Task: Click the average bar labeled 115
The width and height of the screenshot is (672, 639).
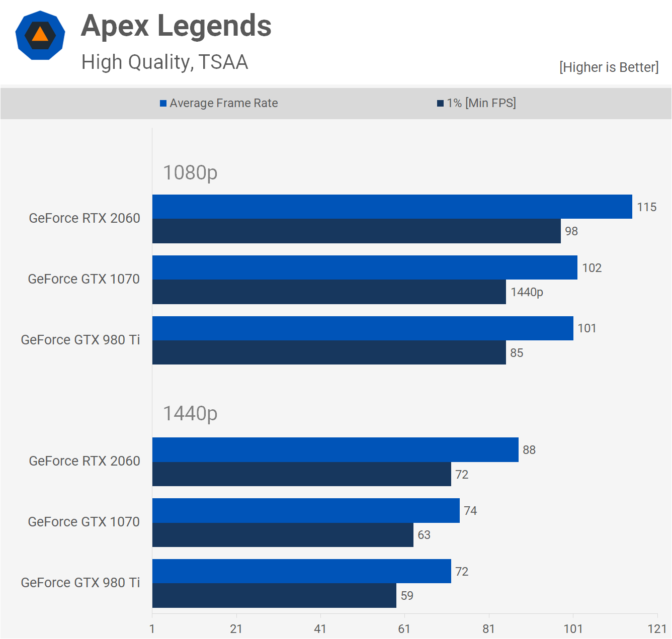Action: 392,207
